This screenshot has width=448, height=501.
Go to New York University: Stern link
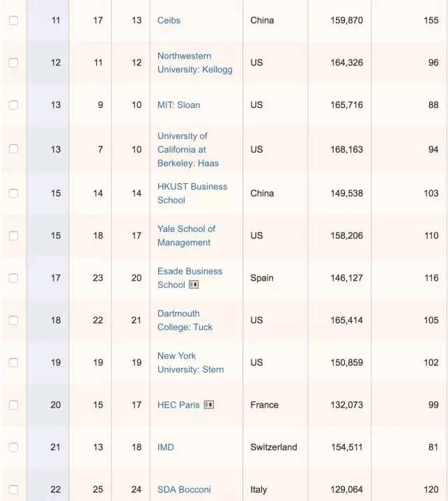[x=190, y=362]
